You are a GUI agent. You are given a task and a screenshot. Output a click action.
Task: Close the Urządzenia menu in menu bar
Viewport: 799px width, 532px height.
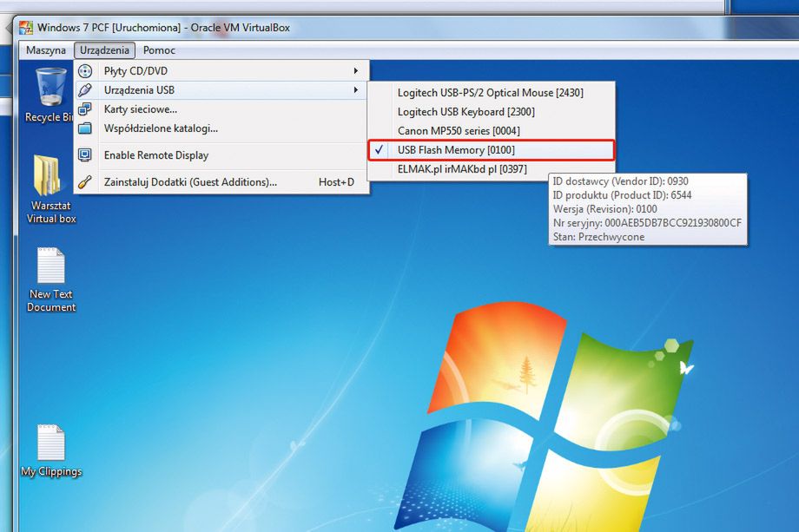(x=104, y=50)
